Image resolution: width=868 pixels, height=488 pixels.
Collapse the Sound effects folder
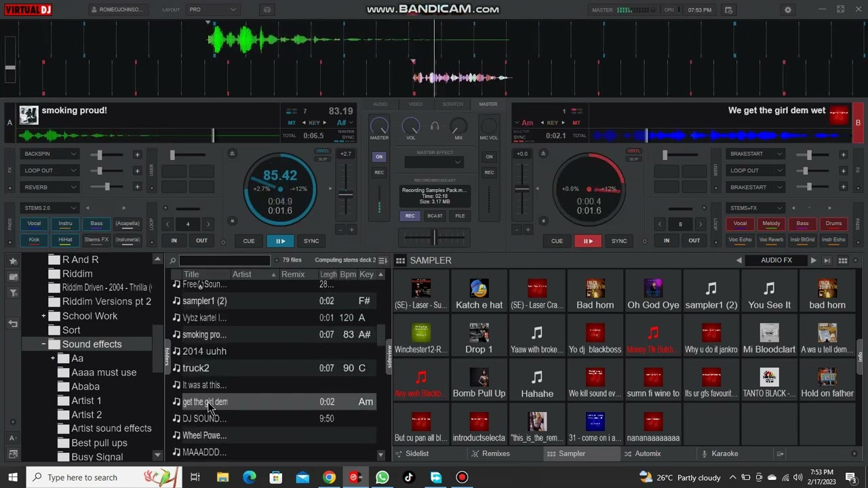[43, 344]
